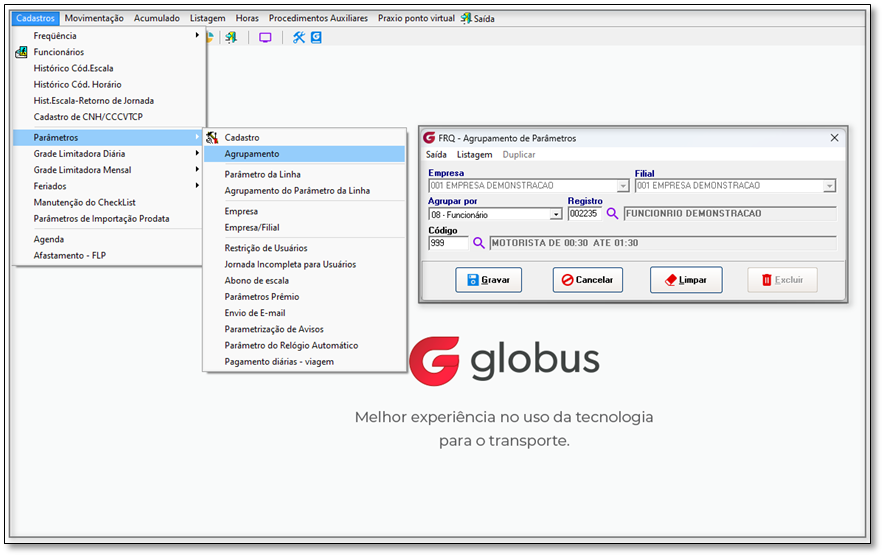Choose Parâmetros Prêmio

pyautogui.click(x=304, y=297)
